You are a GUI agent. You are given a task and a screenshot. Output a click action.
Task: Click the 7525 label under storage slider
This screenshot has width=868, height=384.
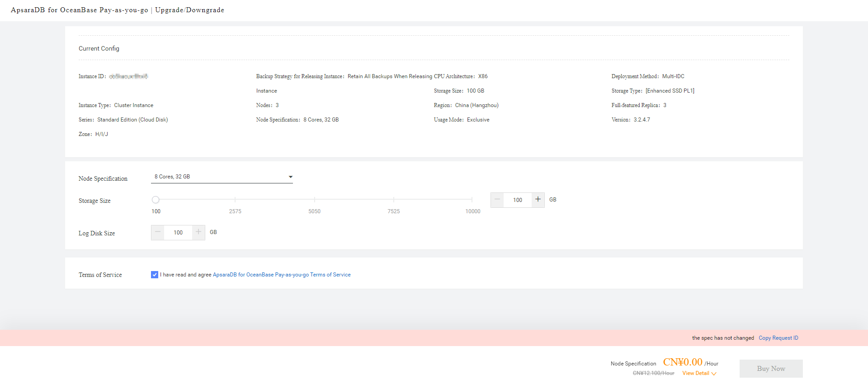point(393,211)
